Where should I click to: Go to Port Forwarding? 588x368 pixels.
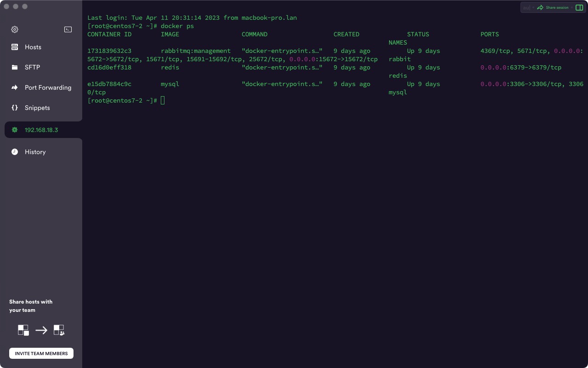(48, 87)
